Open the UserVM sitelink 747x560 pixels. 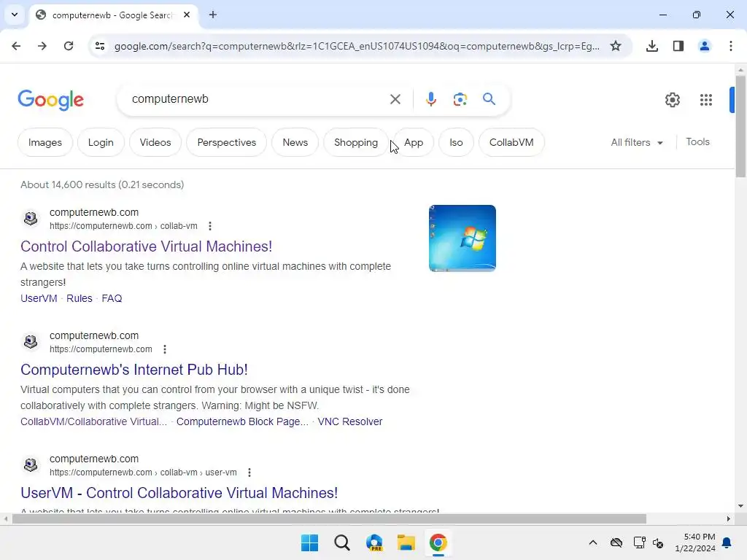(x=39, y=298)
